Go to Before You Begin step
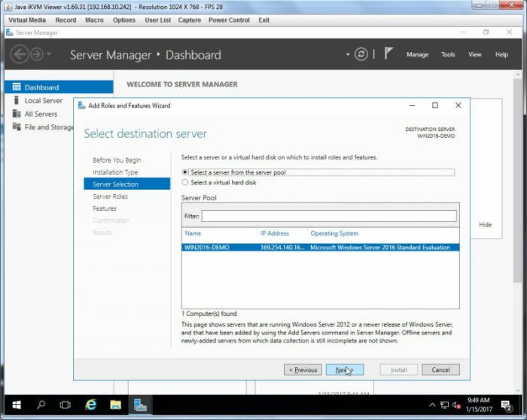This screenshot has width=527, height=420. 117,160
